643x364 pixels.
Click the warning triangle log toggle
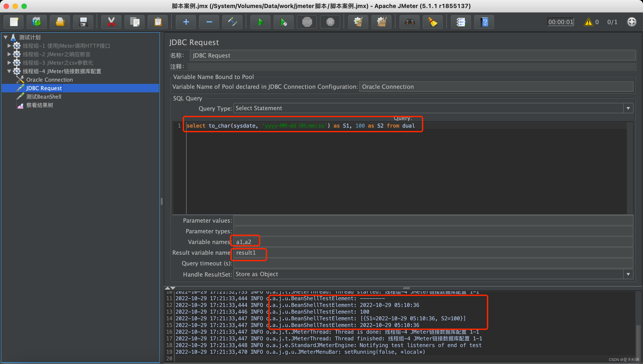[588, 22]
